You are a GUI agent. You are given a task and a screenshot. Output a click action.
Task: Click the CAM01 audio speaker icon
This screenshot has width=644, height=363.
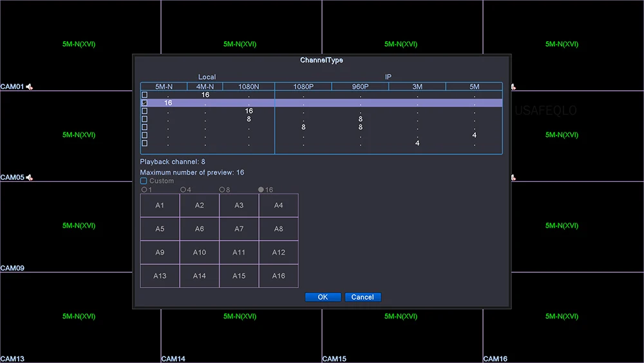[x=29, y=87]
